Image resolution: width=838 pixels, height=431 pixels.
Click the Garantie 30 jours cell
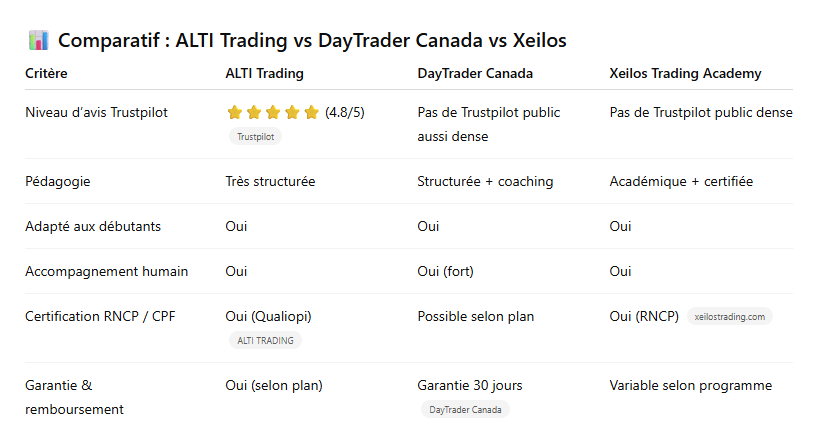469,385
